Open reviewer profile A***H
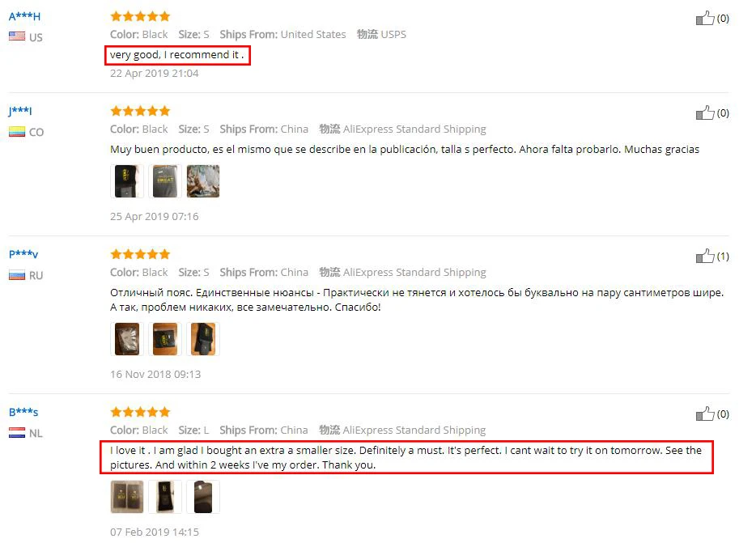Image resolution: width=756 pixels, height=543 pixels. click(x=24, y=16)
